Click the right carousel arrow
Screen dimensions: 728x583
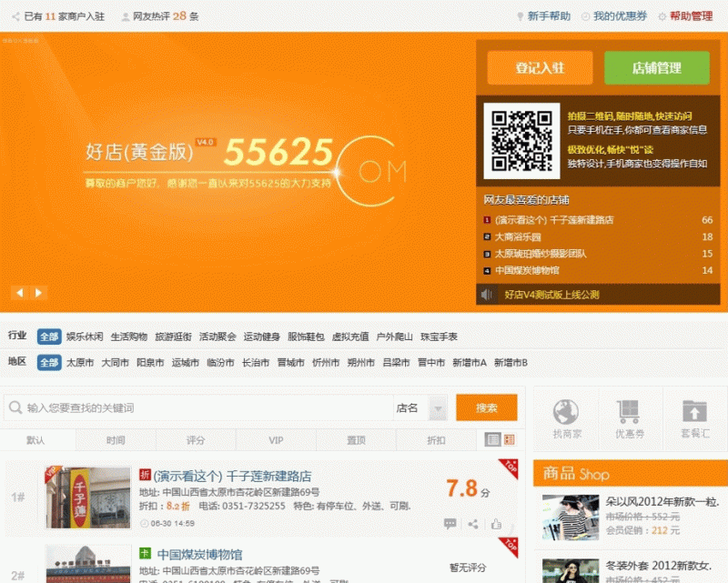coord(37,293)
